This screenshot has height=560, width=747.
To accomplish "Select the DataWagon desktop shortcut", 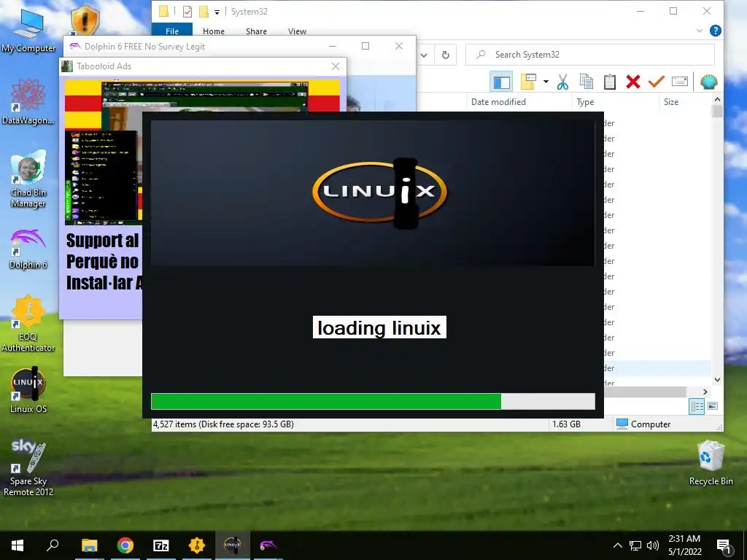I will (x=28, y=102).
